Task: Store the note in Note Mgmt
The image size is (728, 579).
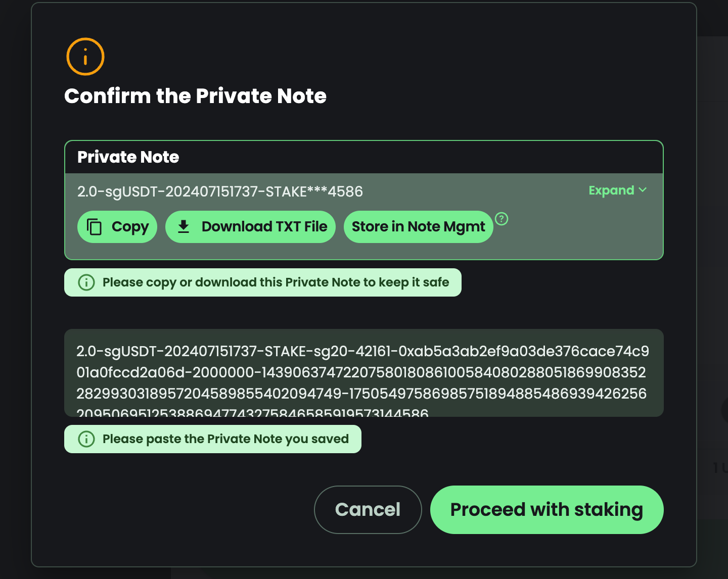Action: (418, 227)
